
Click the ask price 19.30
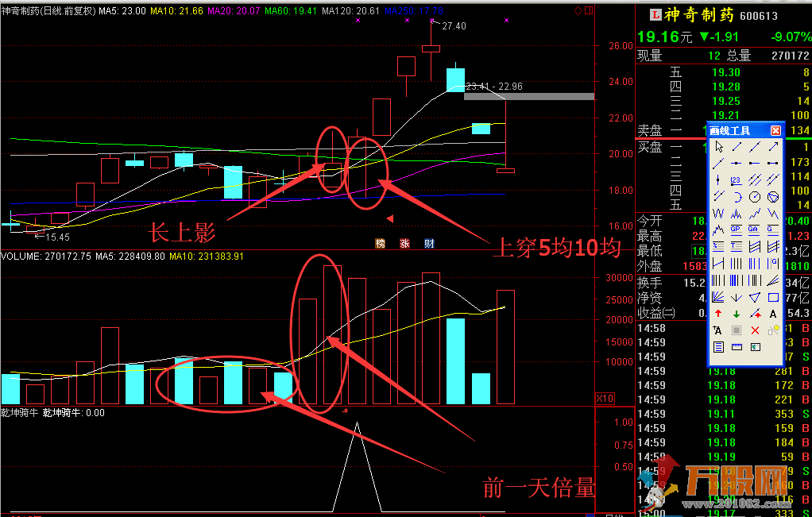726,72
